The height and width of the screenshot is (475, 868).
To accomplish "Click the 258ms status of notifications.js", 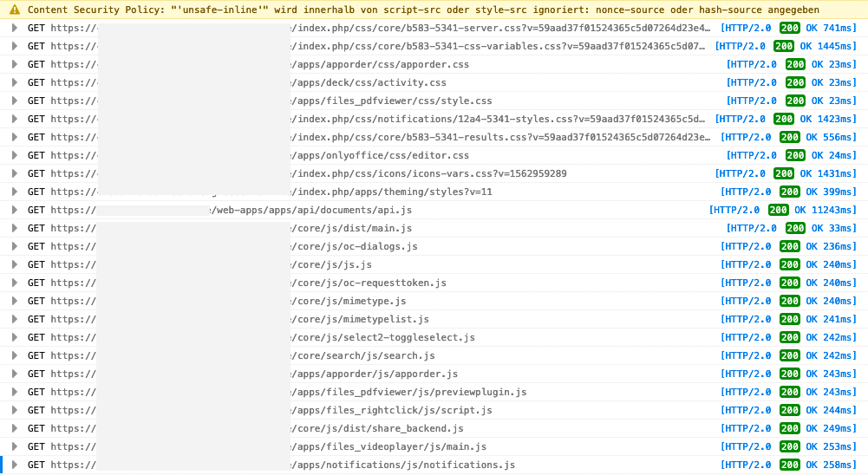I will click(x=788, y=465).
